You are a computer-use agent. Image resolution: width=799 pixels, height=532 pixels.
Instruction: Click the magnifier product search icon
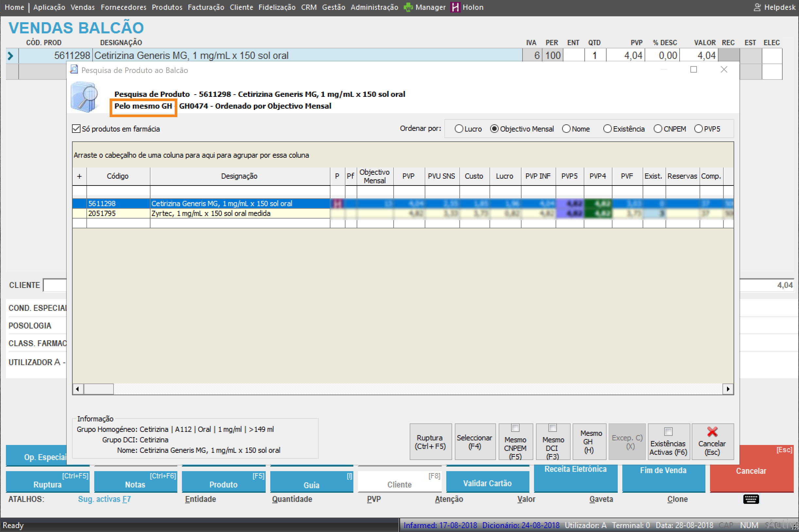tap(85, 98)
